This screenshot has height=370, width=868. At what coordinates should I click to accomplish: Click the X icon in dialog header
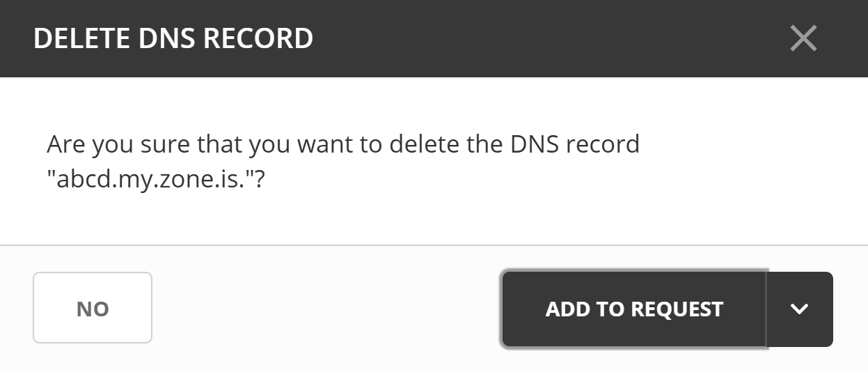click(803, 38)
